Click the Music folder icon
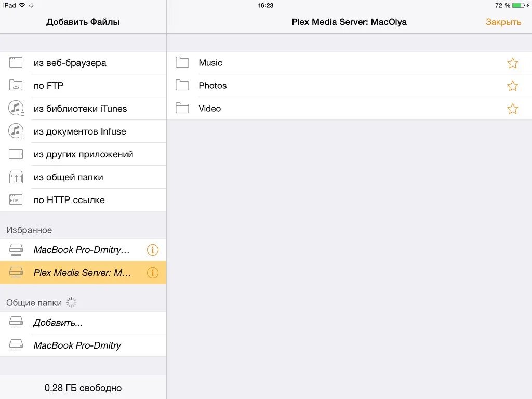The width and height of the screenshot is (532, 399). coord(182,62)
